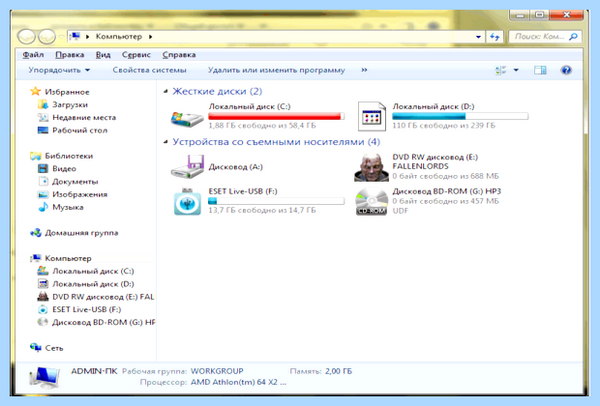600x406 pixels.
Task: Click the Жесткие диски (2) header
Action: 217,91
